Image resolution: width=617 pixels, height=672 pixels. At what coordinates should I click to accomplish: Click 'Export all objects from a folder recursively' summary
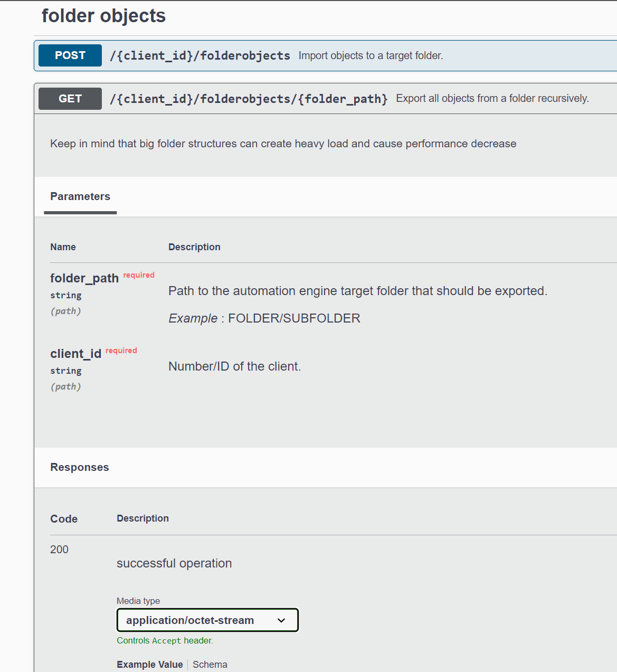pos(492,99)
